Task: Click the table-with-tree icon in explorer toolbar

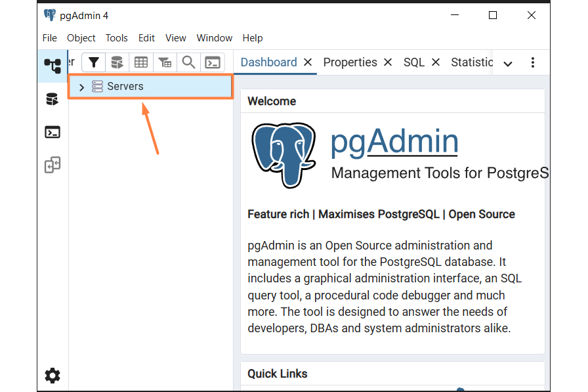Action: coord(165,62)
